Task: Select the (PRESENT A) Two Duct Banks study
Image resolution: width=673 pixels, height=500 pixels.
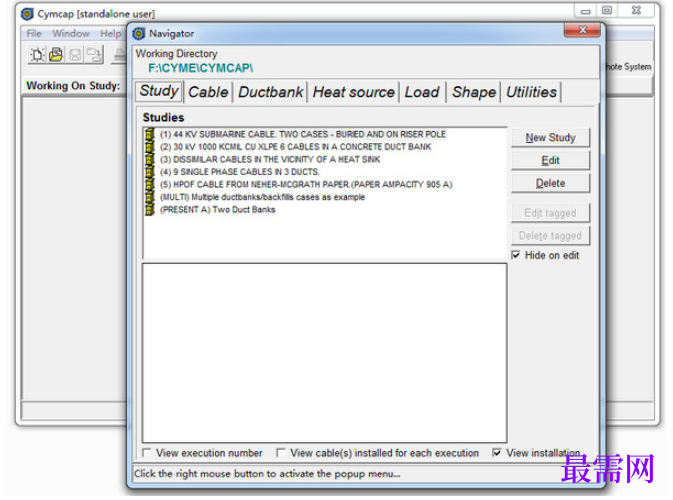Action: click(x=218, y=209)
